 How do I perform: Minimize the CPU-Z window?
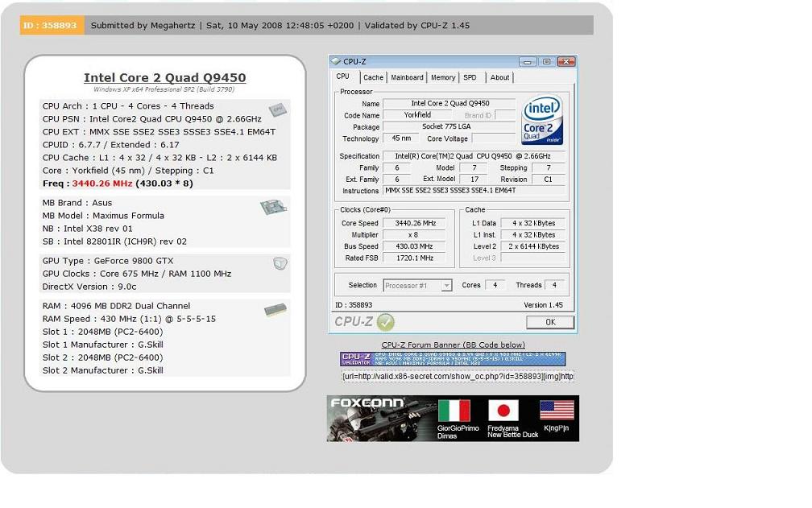coord(527,61)
